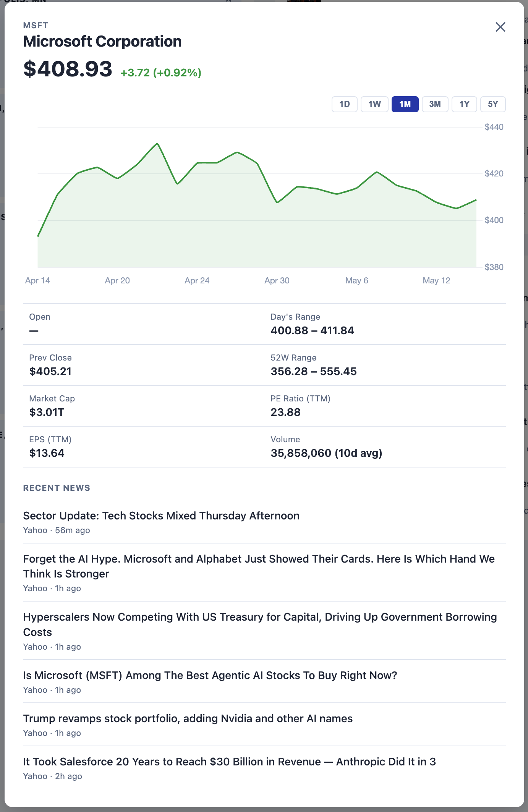Image resolution: width=528 pixels, height=812 pixels.
Task: Click the $420 y-axis label
Action: 494,173
